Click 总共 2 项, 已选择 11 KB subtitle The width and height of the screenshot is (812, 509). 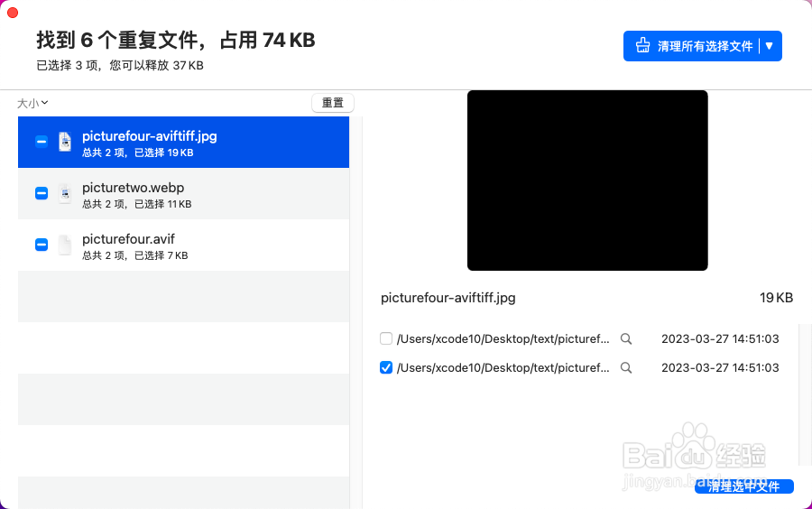coord(137,204)
